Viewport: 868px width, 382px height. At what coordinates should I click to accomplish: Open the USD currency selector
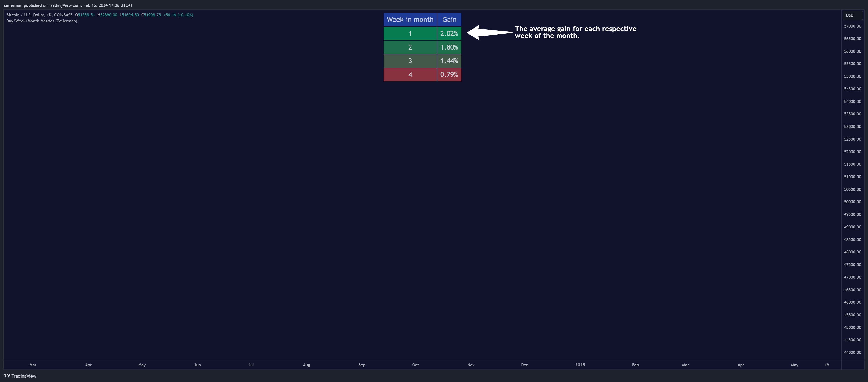pyautogui.click(x=852, y=15)
